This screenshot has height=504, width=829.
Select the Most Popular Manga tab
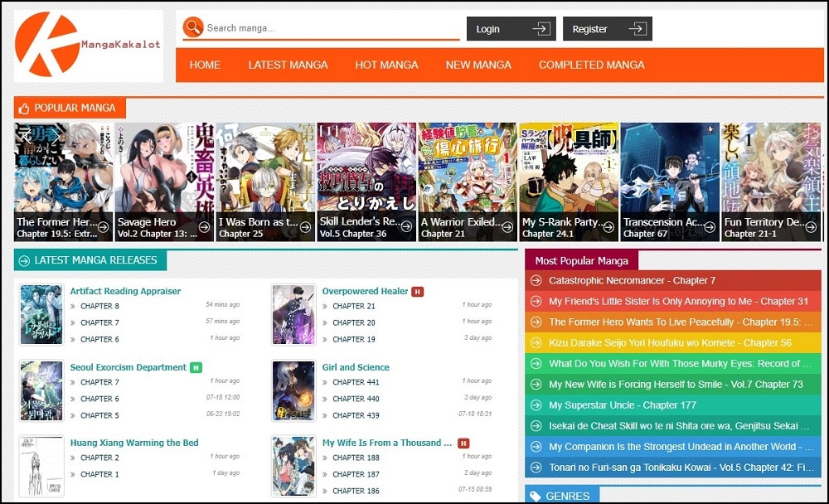[x=582, y=260]
